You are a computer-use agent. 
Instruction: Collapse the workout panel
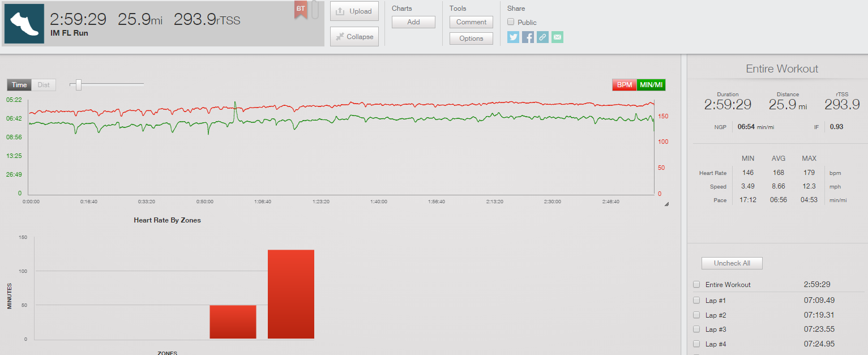tap(354, 37)
